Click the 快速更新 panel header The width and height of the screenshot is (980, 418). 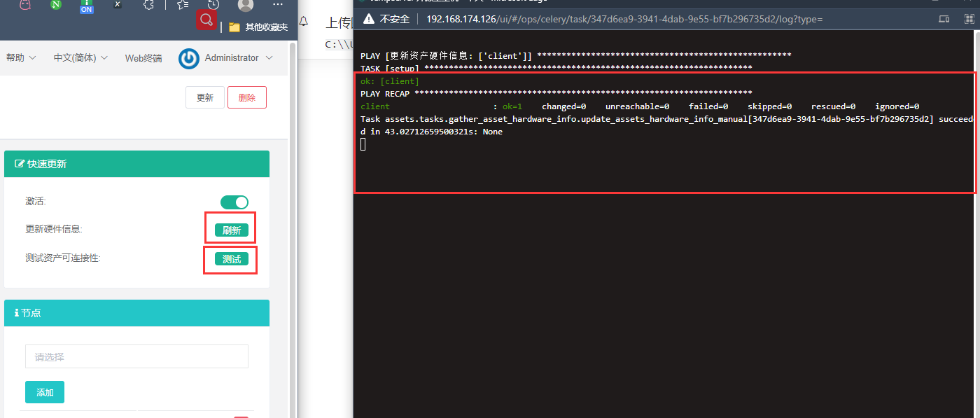[x=136, y=164]
